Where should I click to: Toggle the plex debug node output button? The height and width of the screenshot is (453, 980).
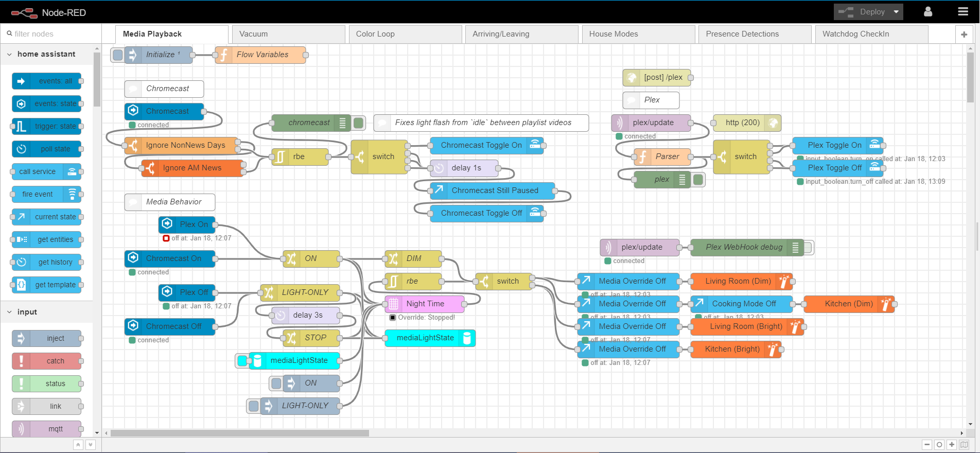click(698, 179)
